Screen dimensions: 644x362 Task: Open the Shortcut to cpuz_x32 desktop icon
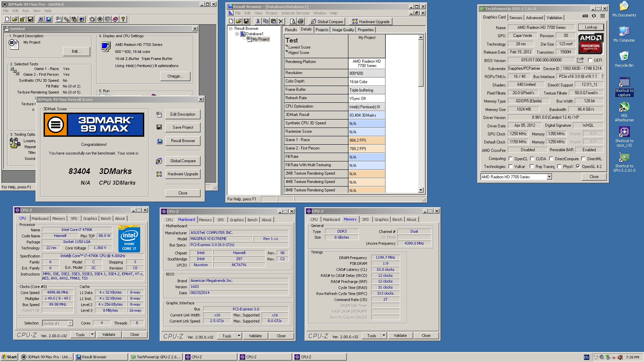click(624, 137)
